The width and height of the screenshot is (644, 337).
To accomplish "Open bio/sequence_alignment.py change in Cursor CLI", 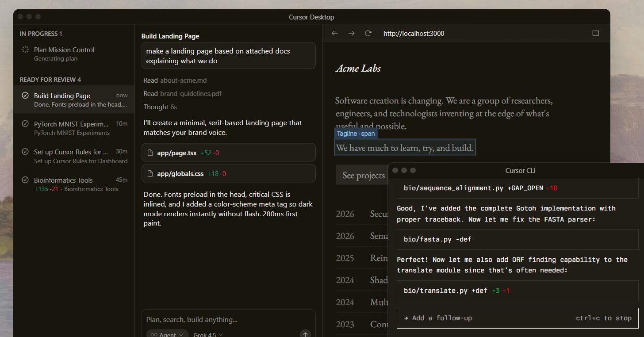I will pyautogui.click(x=517, y=188).
